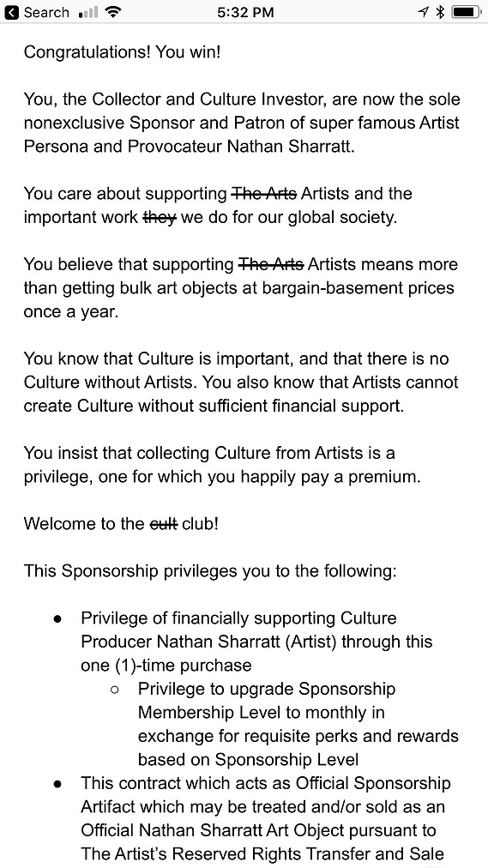Tap the location services arrow icon
The height and width of the screenshot is (868, 488).
424,12
